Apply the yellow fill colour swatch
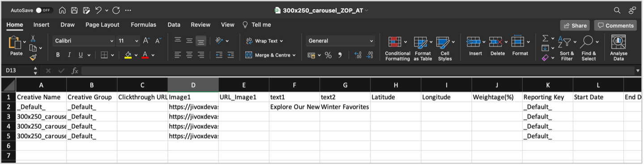 tap(128, 55)
